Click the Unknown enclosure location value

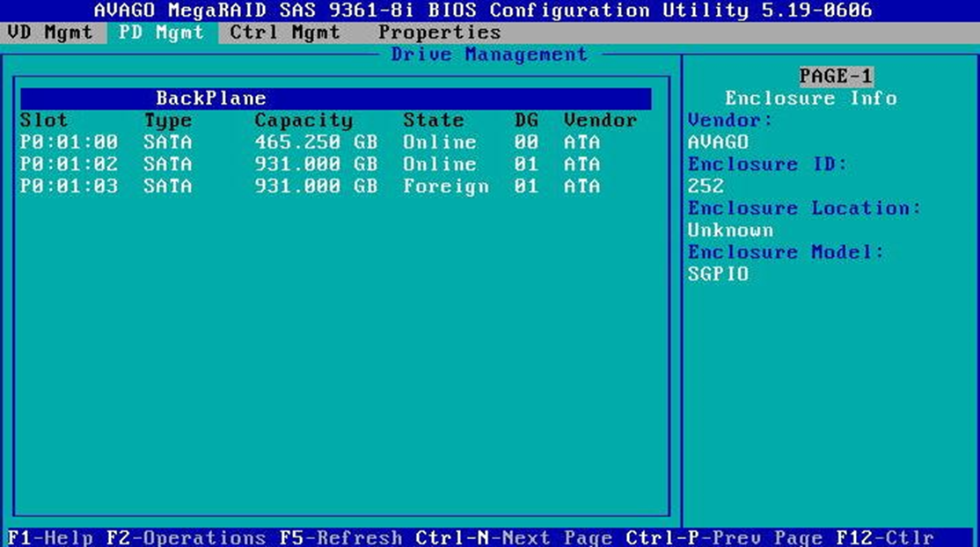730,230
